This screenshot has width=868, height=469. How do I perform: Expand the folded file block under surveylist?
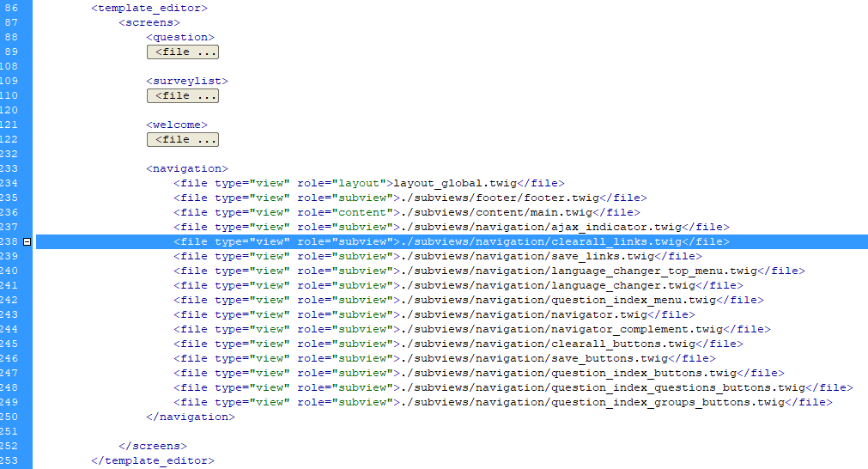(182, 96)
